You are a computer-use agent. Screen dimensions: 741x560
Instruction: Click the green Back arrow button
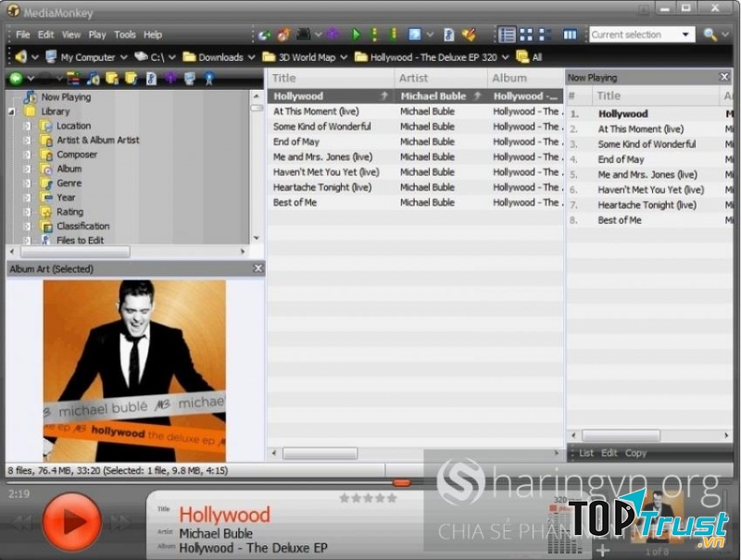pyautogui.click(x=16, y=79)
